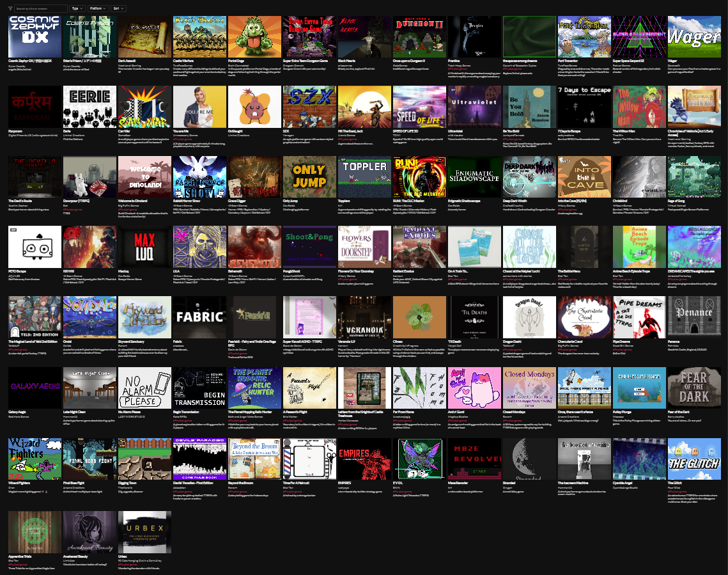This screenshot has width=728, height=575.
Task: Expand the Platform filter dropdown
Action: 98,8
